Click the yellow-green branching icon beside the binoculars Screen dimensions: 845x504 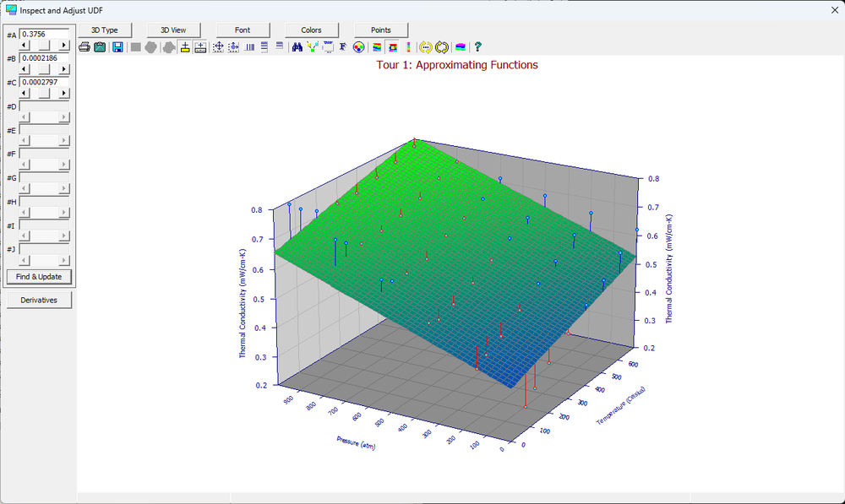point(312,47)
